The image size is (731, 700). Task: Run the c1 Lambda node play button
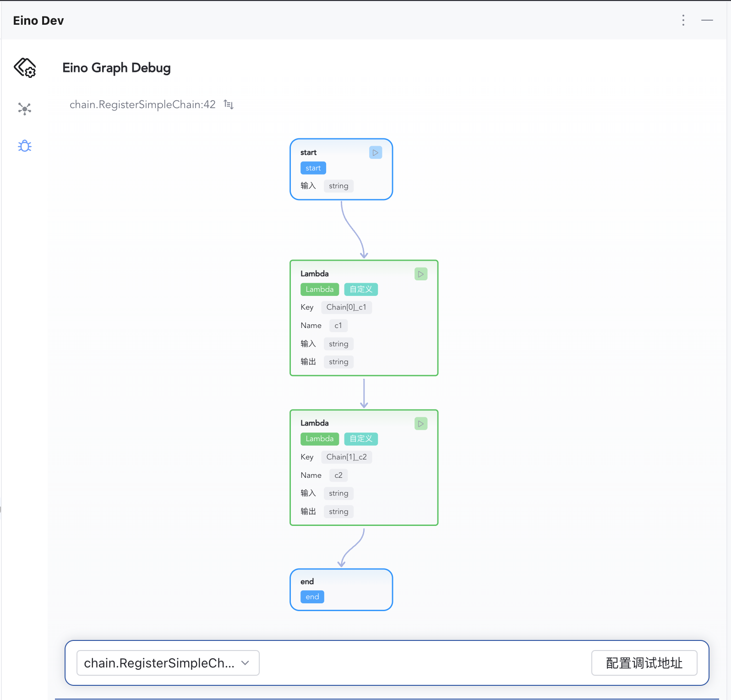(420, 274)
